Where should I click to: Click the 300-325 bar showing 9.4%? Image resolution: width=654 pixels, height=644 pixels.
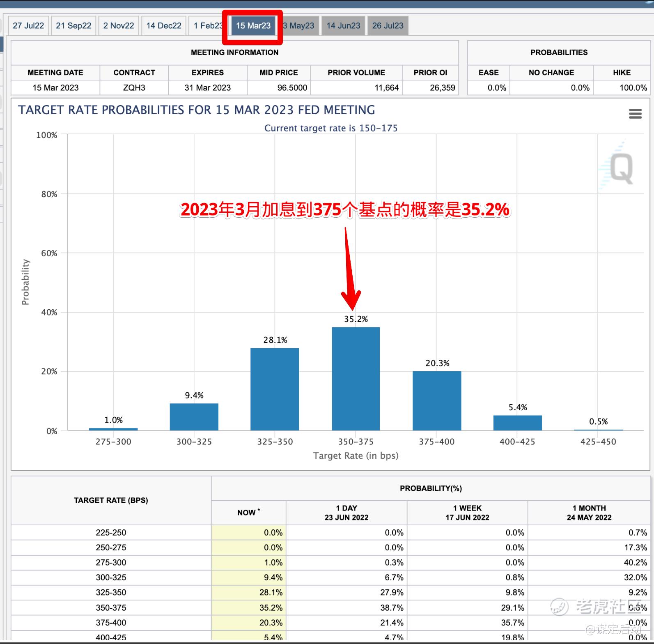(x=194, y=417)
